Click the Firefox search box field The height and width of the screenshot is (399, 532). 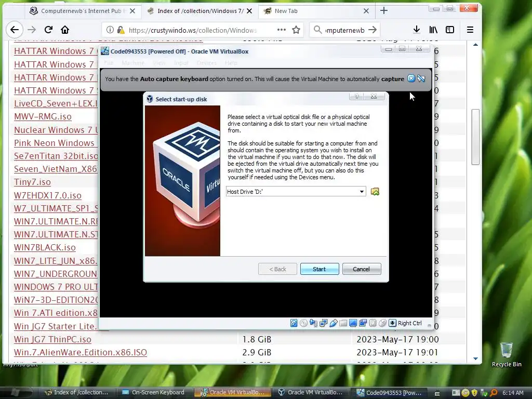coord(345,30)
